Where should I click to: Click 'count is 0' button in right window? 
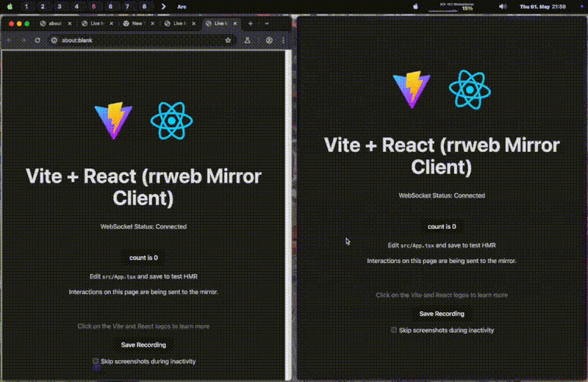[442, 226]
